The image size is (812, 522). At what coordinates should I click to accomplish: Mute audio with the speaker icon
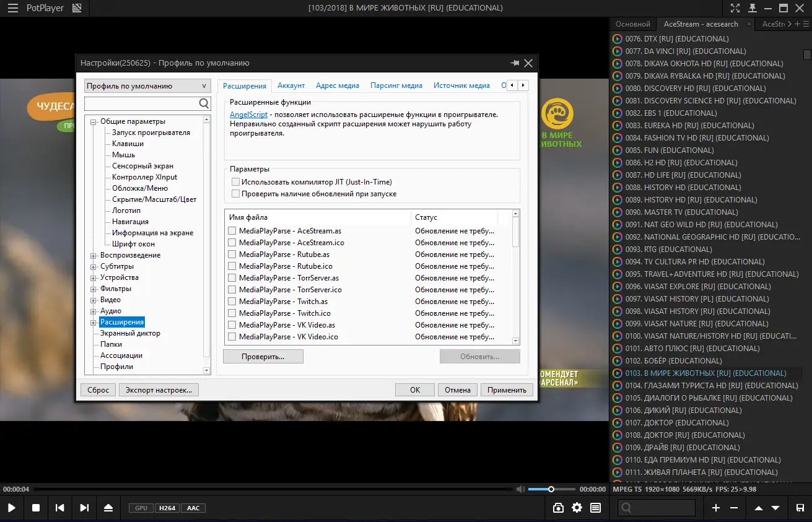click(522, 489)
